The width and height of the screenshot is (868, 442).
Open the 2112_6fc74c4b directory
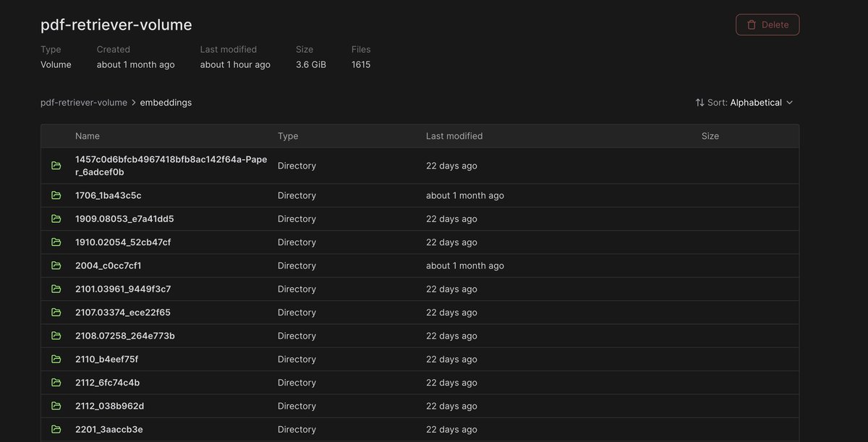pyautogui.click(x=107, y=383)
